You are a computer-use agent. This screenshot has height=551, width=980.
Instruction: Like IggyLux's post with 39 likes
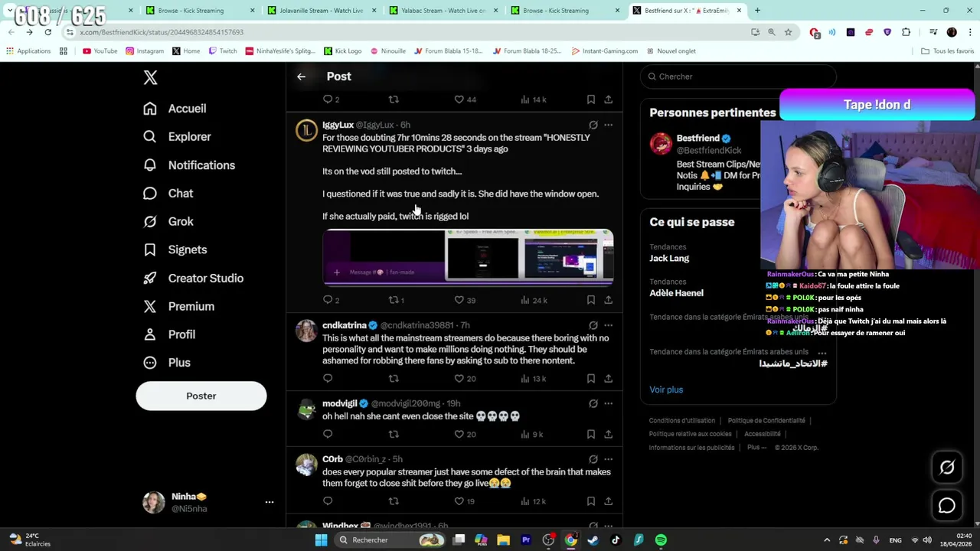click(465, 300)
